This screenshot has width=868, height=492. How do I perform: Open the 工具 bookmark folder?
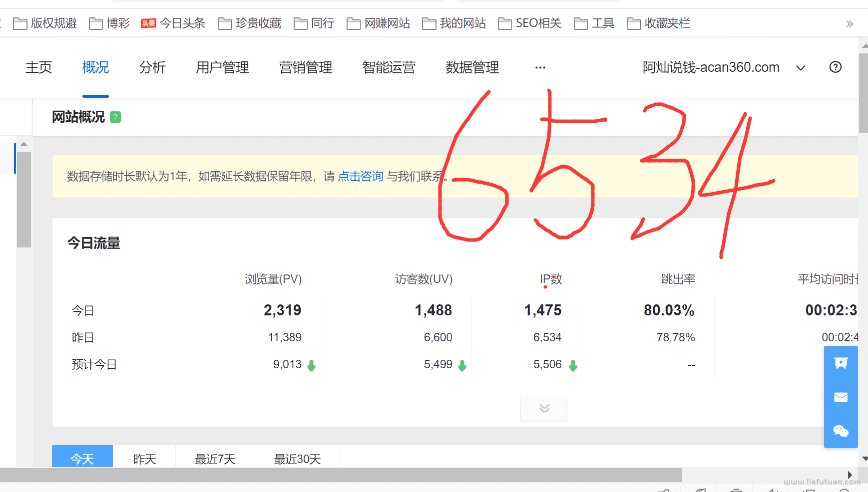pos(594,23)
